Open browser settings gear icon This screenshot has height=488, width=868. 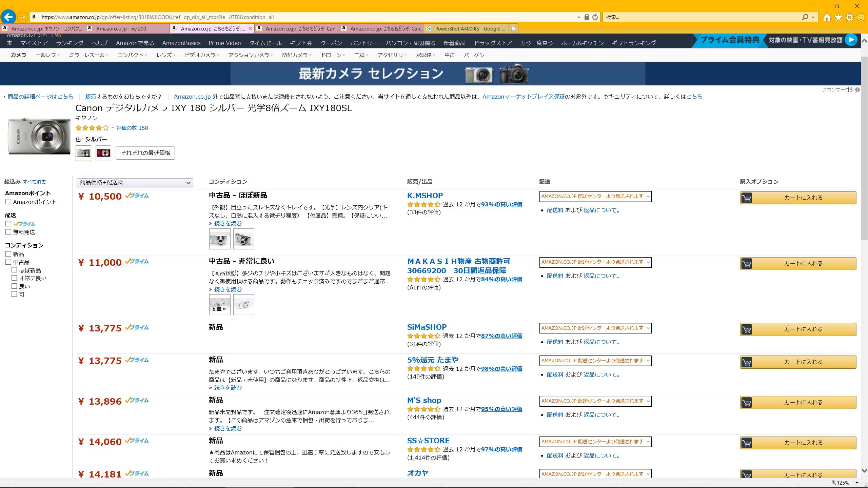pos(850,17)
